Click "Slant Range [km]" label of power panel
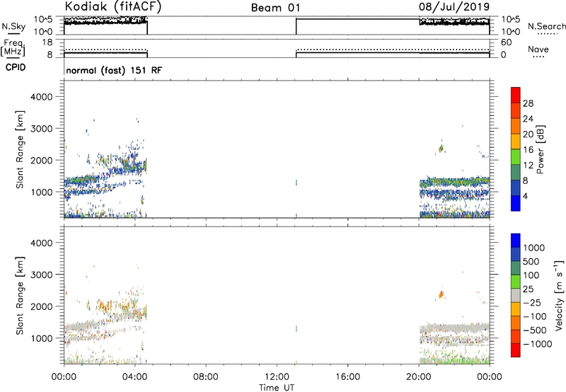Screen dimensions: 566x392 [20, 149]
